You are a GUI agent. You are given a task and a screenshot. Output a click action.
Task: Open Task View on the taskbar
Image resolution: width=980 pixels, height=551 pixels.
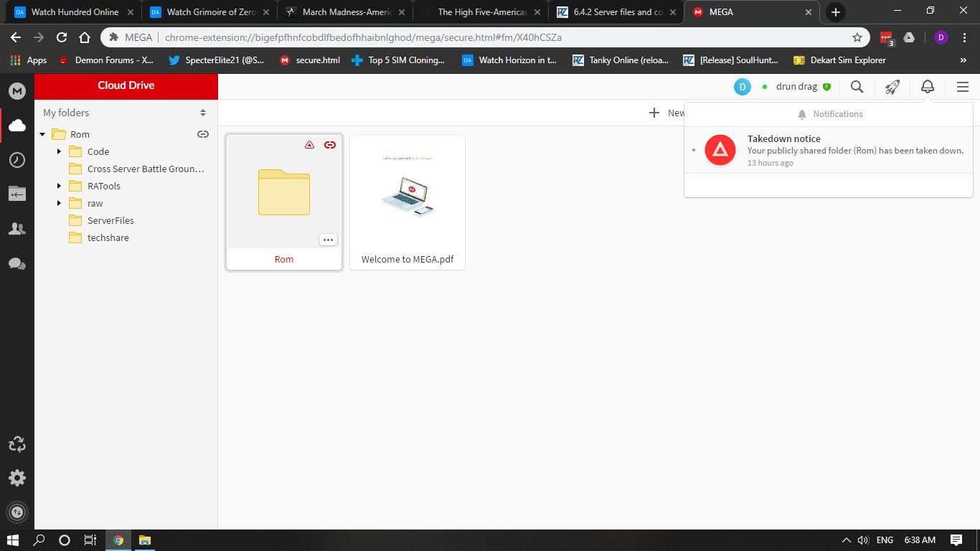[x=90, y=540]
